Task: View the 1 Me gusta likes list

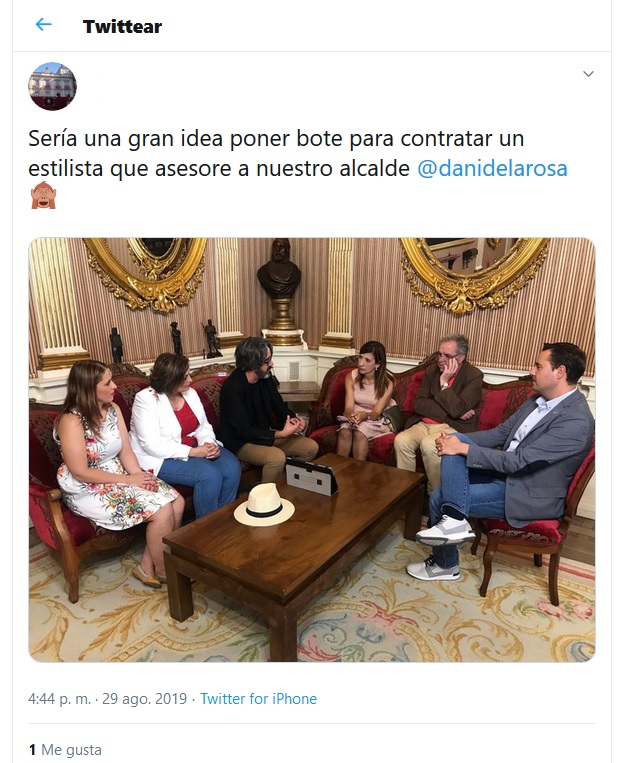Action: click(65, 750)
